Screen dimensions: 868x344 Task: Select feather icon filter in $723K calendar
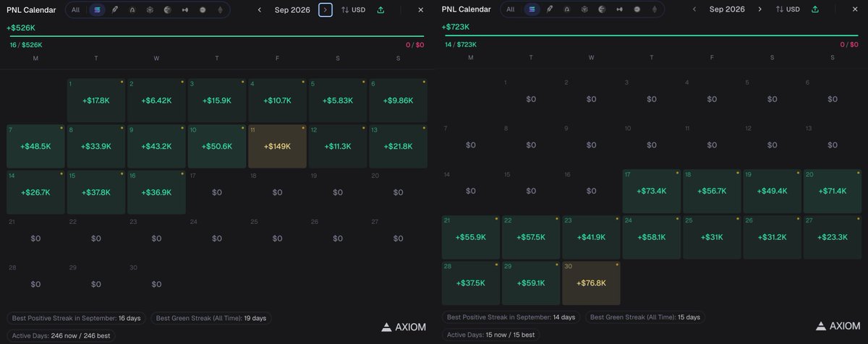point(550,9)
